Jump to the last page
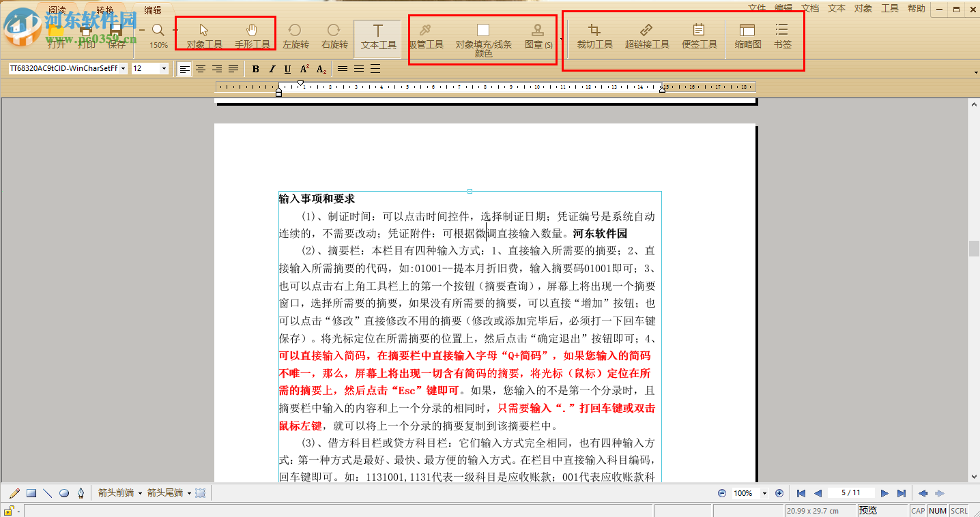980x517 pixels. tap(900, 492)
